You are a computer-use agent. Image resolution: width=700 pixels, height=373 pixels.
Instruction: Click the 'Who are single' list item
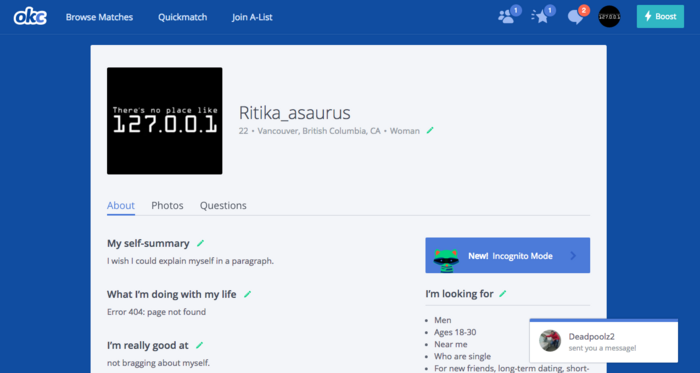(462, 356)
